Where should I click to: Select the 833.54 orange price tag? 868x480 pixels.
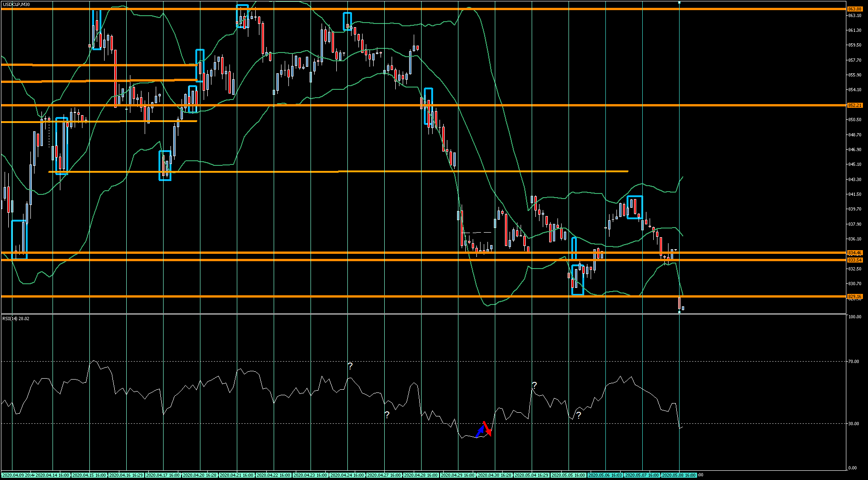click(x=855, y=260)
